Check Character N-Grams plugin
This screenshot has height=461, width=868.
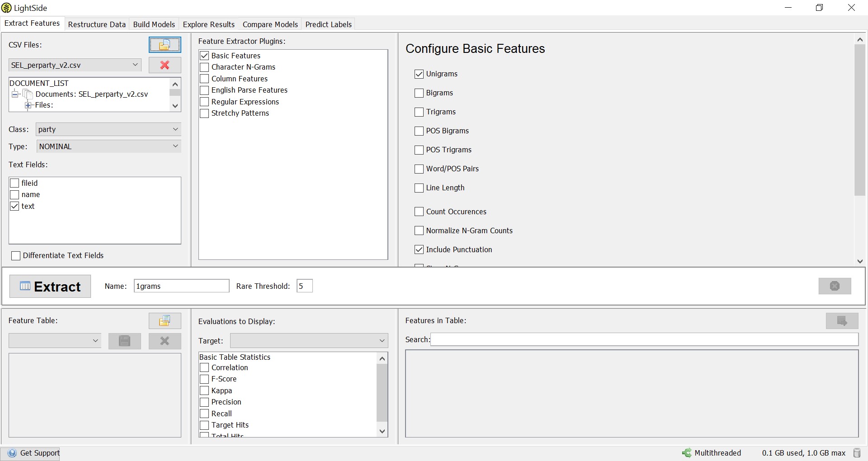[204, 67]
